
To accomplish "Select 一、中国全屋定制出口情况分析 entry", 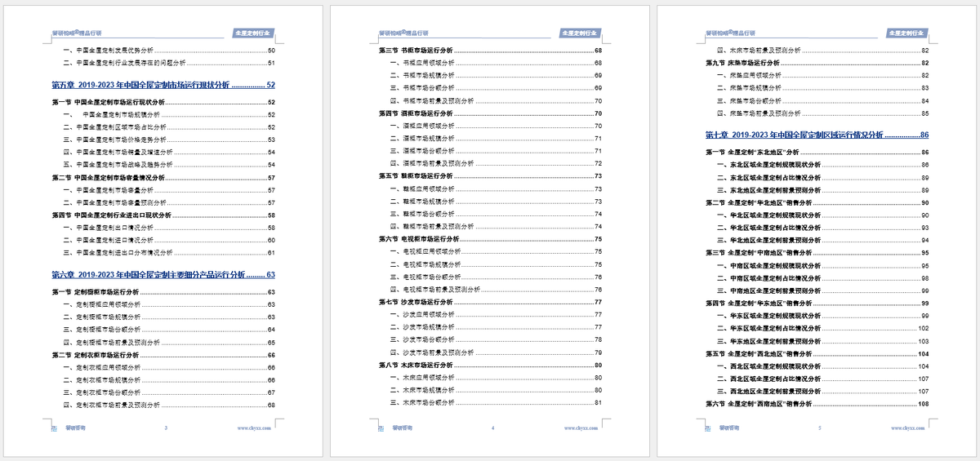I will [169, 228].
